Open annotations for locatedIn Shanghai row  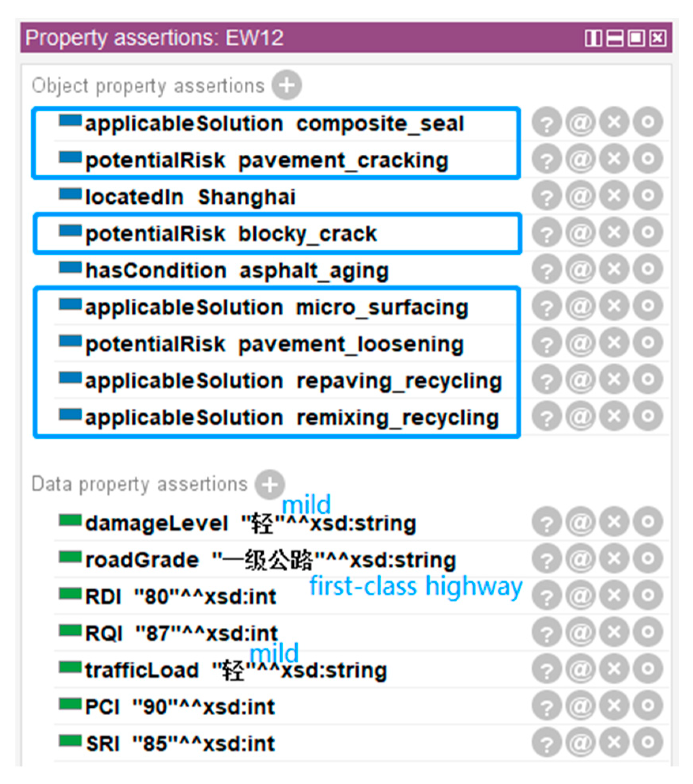[580, 196]
